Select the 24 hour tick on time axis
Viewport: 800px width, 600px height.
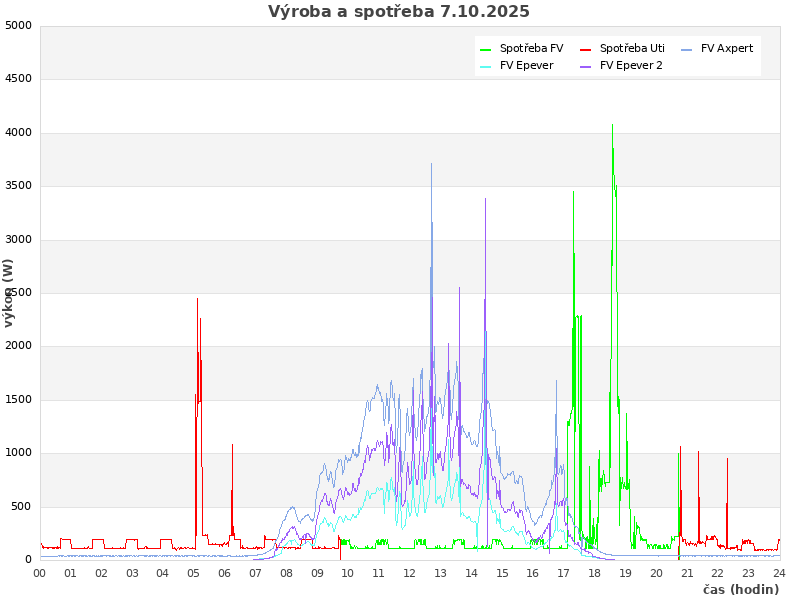[779, 573]
